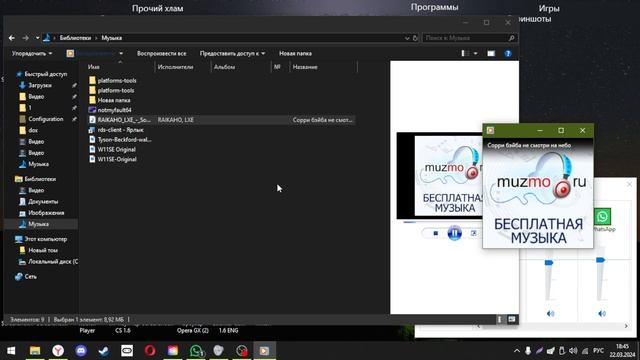
Task: Open WhatsApp from the taskbar
Action: click(x=196, y=351)
